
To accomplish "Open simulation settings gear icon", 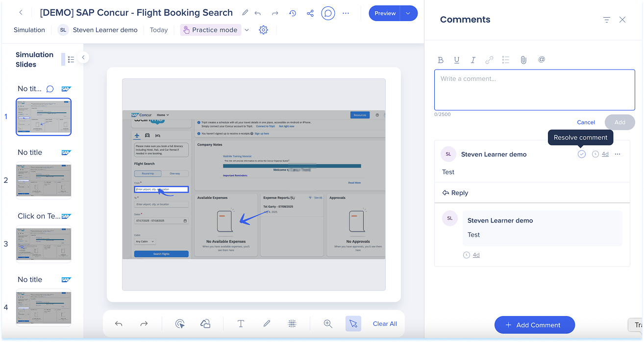I will point(263,30).
